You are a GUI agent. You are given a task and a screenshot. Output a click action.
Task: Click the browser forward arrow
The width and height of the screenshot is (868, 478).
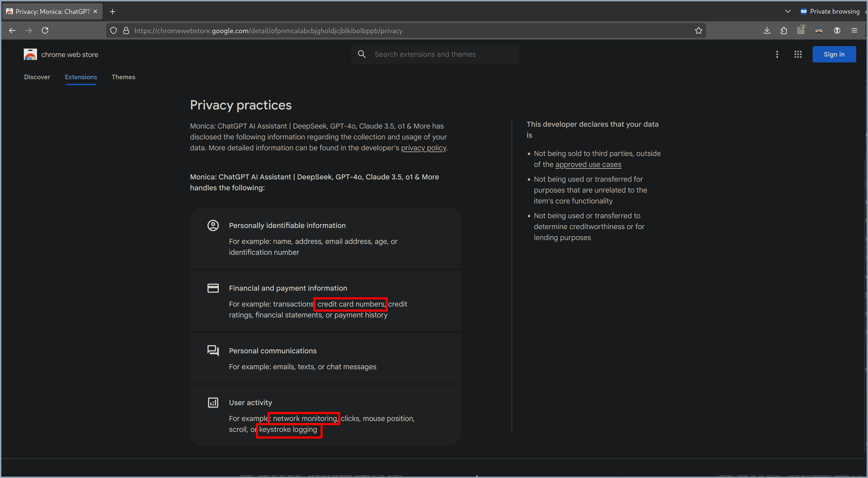29,31
